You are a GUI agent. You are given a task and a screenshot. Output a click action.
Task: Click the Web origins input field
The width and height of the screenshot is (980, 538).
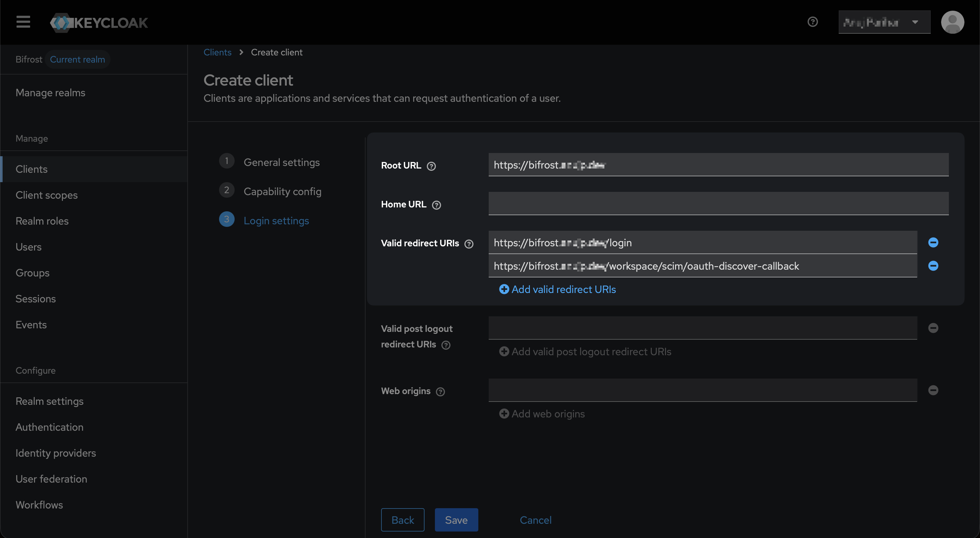(703, 390)
